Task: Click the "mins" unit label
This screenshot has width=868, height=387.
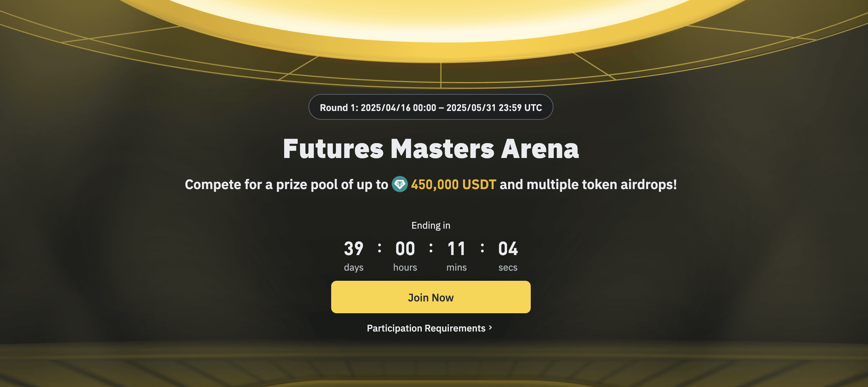Action: pos(456,267)
